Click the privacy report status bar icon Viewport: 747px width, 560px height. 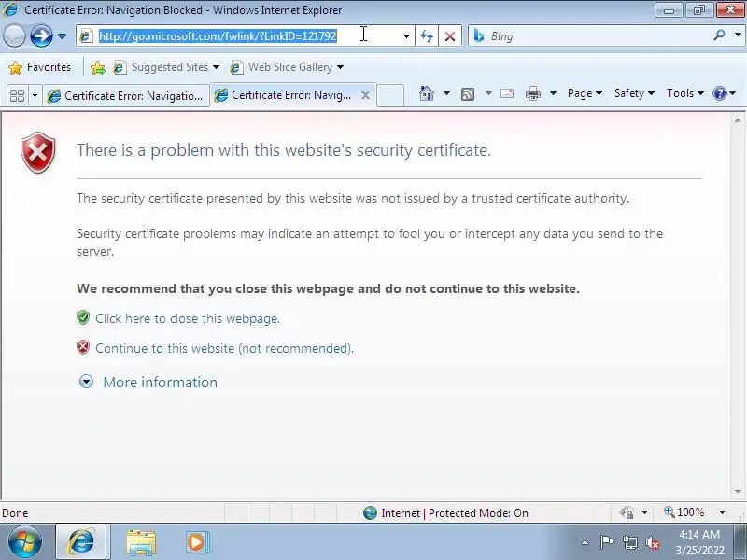tap(627, 512)
